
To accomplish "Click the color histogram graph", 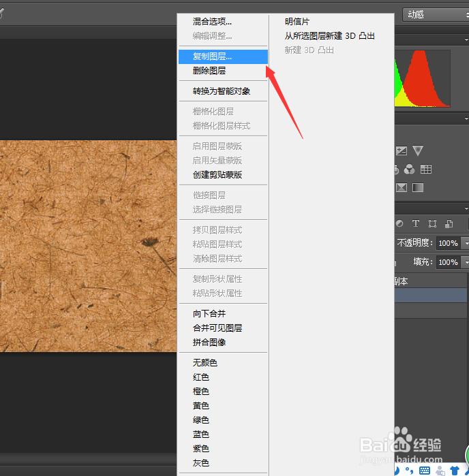I will 423,78.
